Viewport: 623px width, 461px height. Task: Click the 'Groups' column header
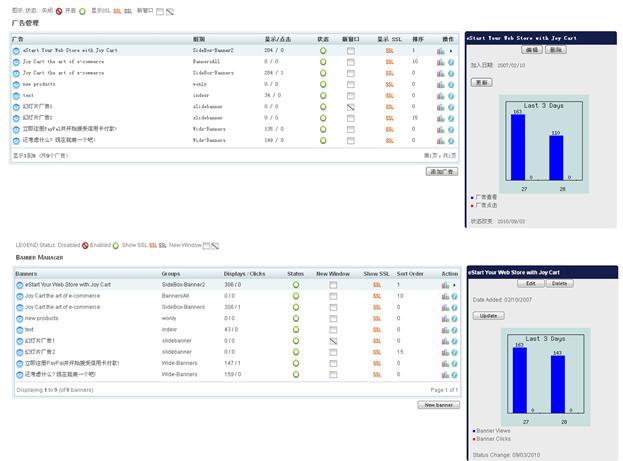click(171, 274)
